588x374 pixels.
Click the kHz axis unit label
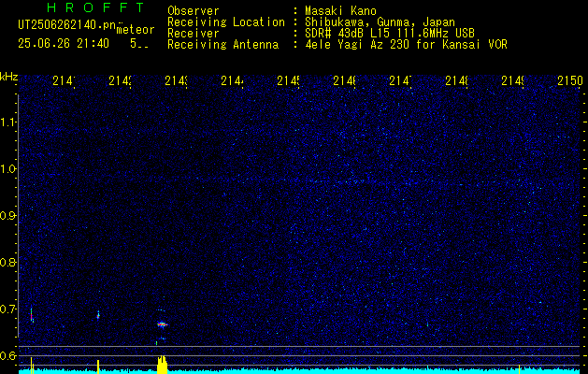pyautogui.click(x=8, y=78)
